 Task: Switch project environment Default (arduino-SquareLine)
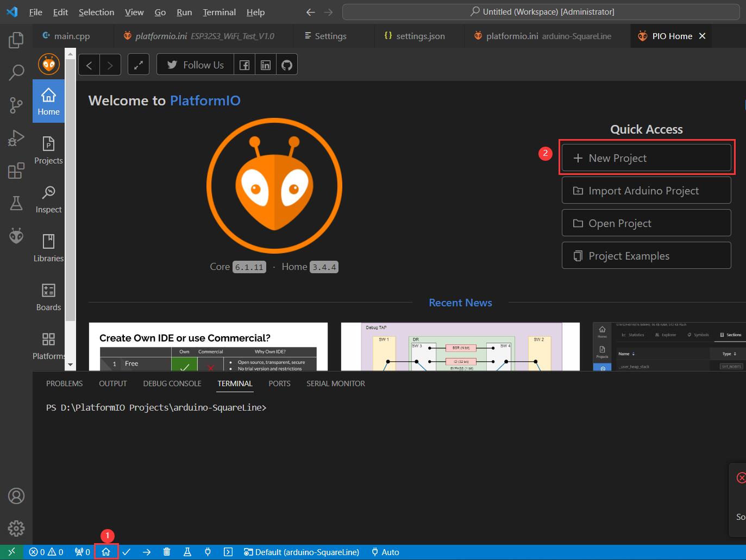click(302, 552)
